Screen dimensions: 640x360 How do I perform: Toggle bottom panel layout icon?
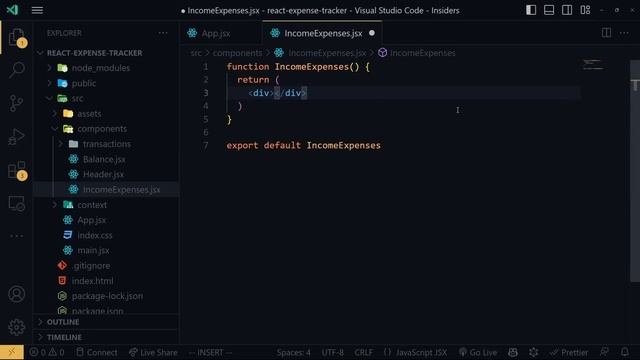pos(549,10)
